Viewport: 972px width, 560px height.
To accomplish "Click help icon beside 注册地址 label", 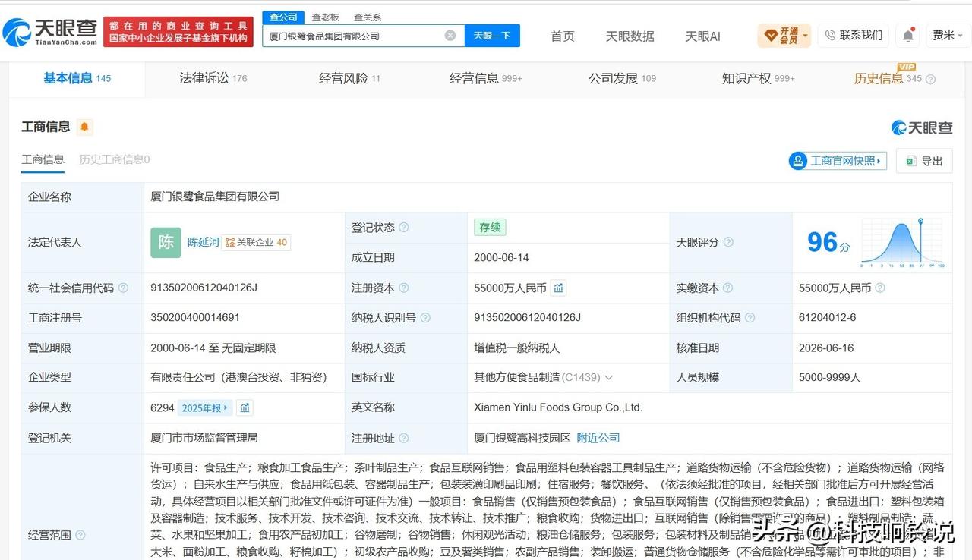I will tap(404, 439).
